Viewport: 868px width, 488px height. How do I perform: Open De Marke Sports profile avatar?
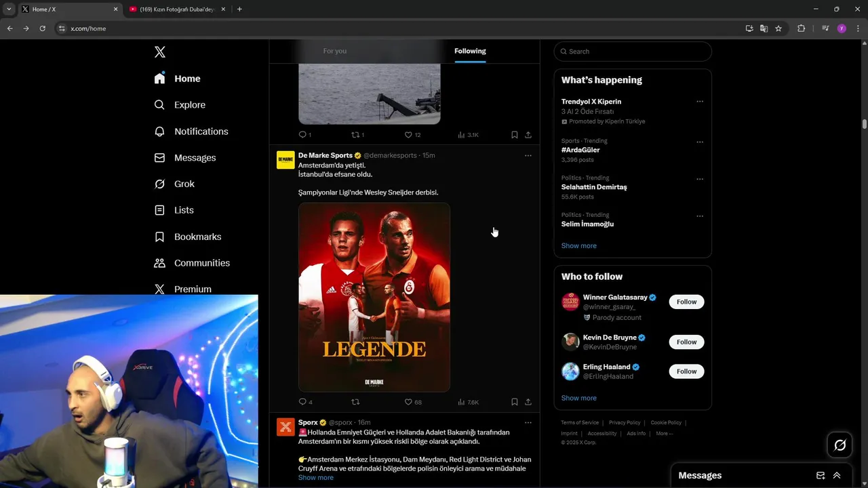tap(285, 160)
